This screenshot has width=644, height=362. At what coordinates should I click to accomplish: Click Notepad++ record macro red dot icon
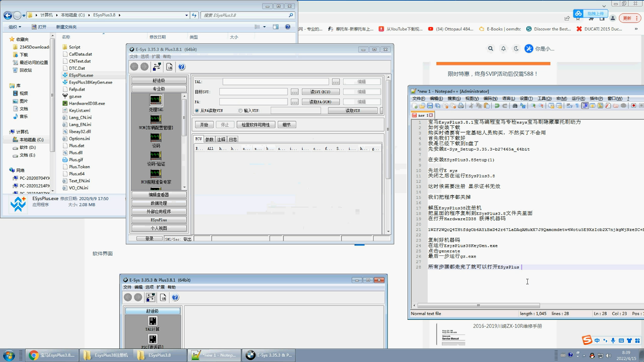click(633, 106)
